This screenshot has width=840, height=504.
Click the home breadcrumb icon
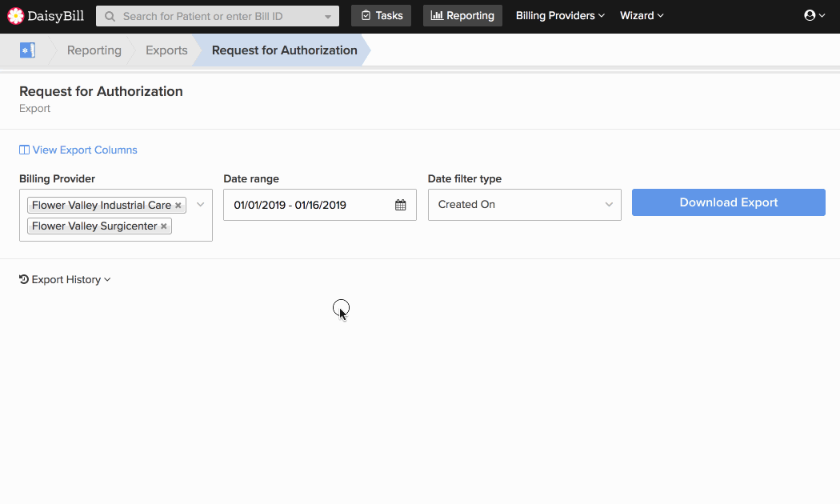[27, 50]
